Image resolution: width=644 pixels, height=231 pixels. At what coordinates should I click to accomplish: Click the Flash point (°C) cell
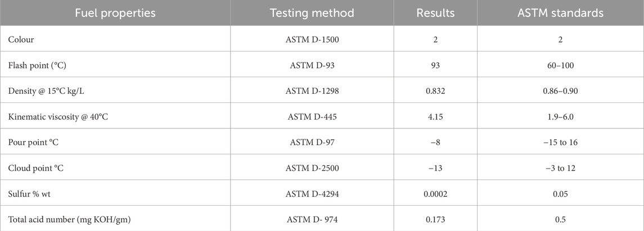click(37, 65)
